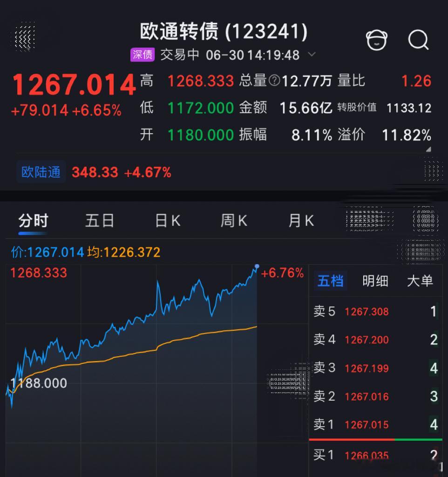Viewport: 448px width, 477px height.
Task: Click the 卖1 row price 1267.015
Action: pyautogui.click(x=367, y=424)
